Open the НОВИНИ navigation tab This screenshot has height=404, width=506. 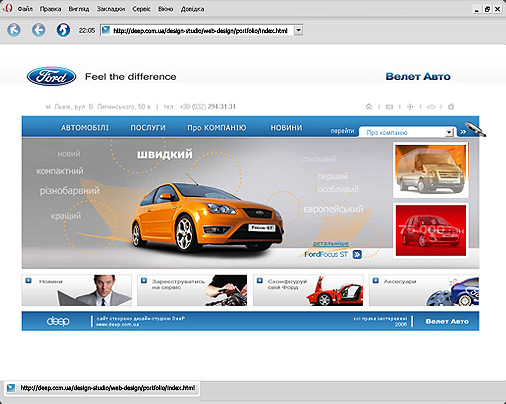coord(286,128)
